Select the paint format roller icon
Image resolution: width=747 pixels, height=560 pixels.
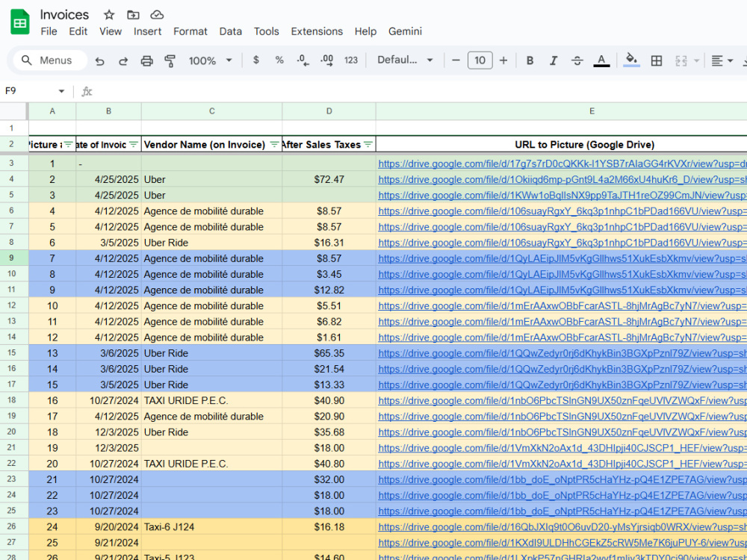170,60
